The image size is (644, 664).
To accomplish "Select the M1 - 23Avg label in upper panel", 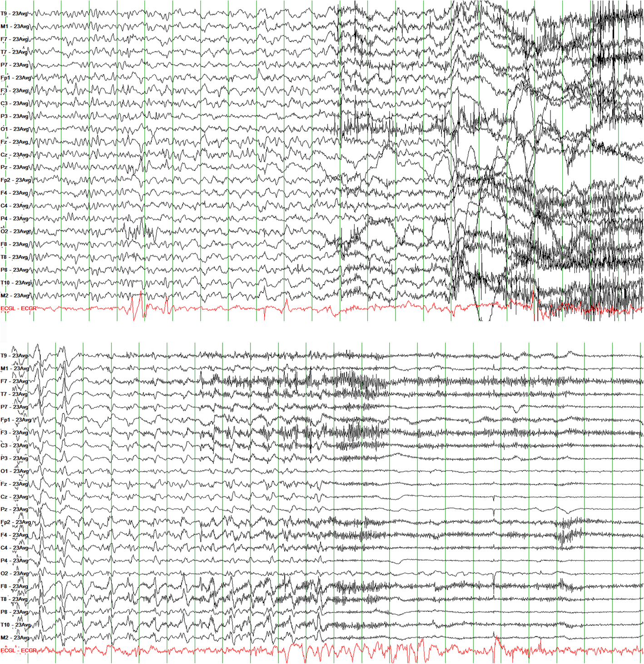I will [x=15, y=26].
